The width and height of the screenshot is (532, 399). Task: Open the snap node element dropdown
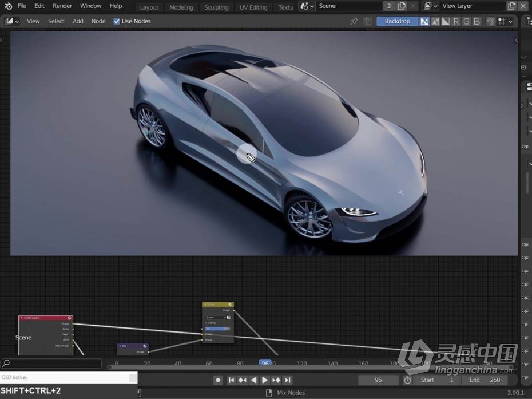click(505, 21)
